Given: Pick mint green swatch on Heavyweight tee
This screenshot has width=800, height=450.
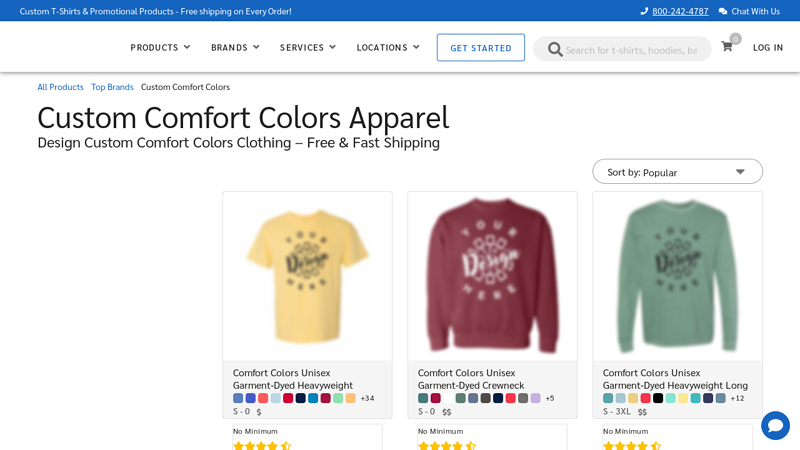Looking at the screenshot, I should (x=338, y=398).
